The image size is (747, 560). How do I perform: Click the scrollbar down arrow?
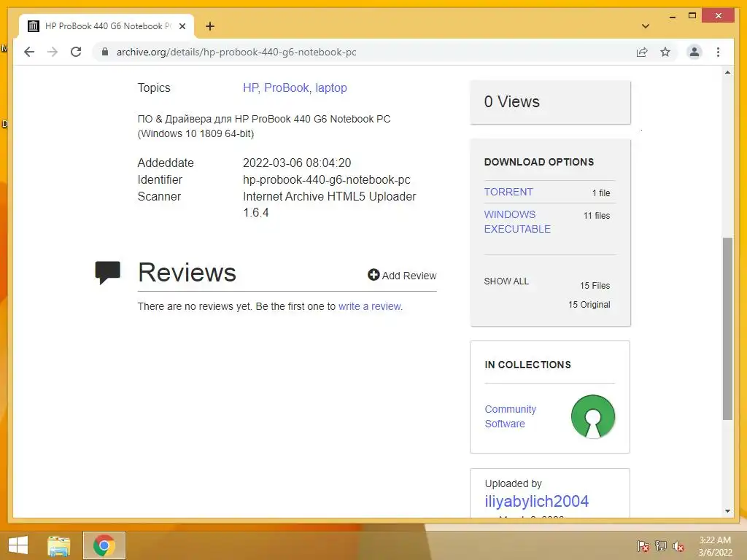[727, 511]
